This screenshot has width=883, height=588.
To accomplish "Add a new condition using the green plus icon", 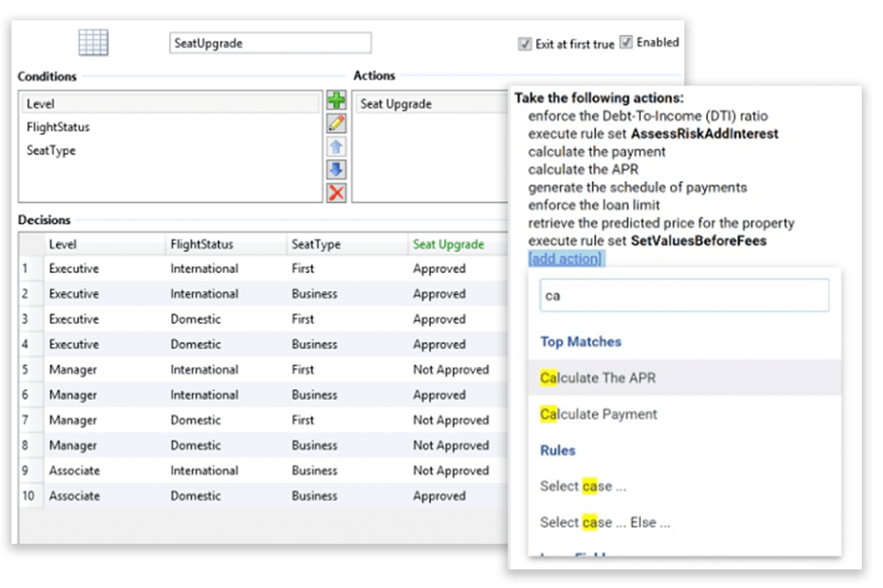I will pos(336,102).
